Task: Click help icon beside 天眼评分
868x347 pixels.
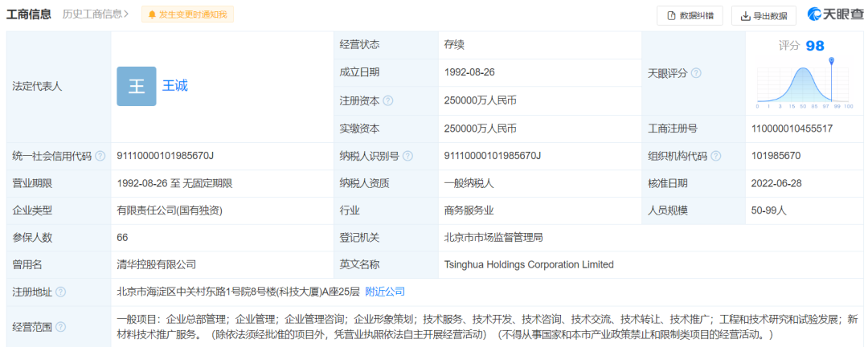Action: click(x=696, y=73)
